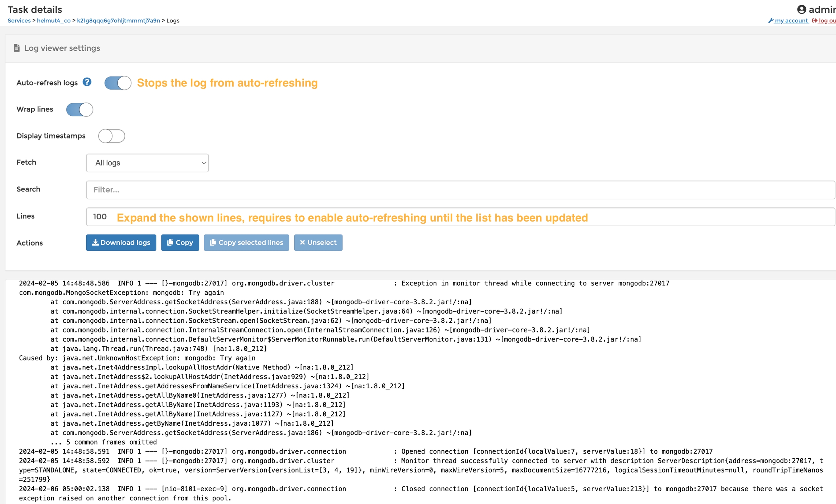The height and width of the screenshot is (504, 836).
Task: Open the Fetch All logs dropdown
Action: 147,163
